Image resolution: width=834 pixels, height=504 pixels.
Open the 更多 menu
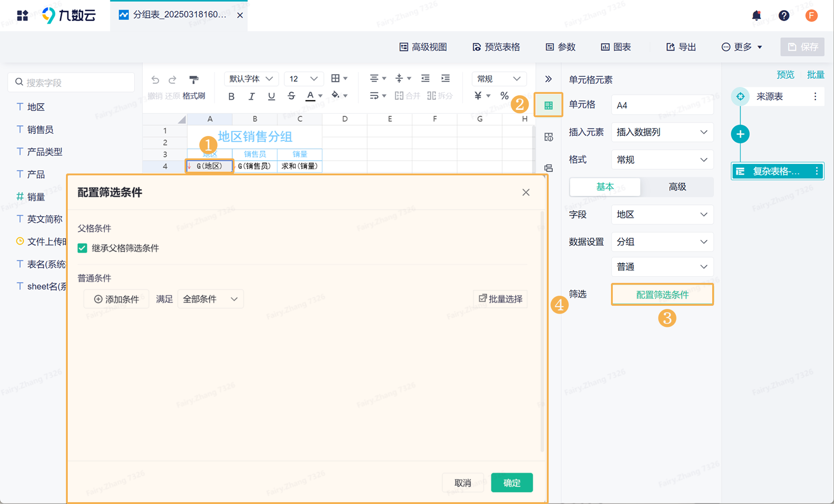[x=741, y=47]
